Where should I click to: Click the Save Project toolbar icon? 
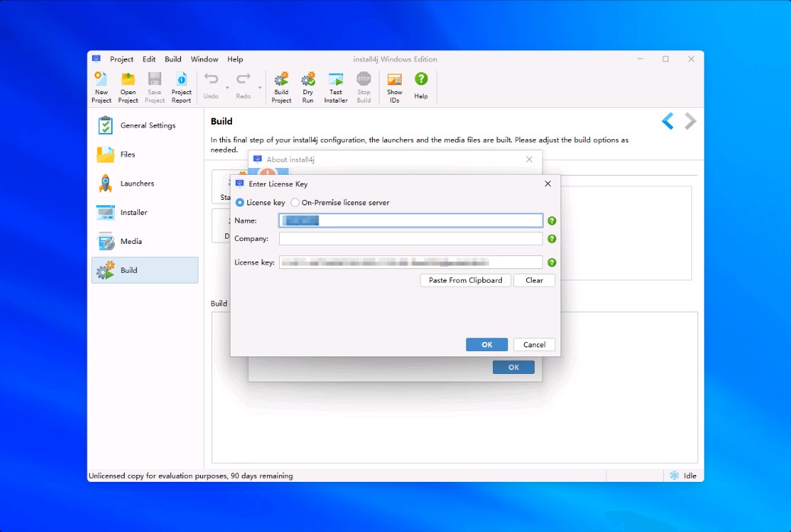155,87
